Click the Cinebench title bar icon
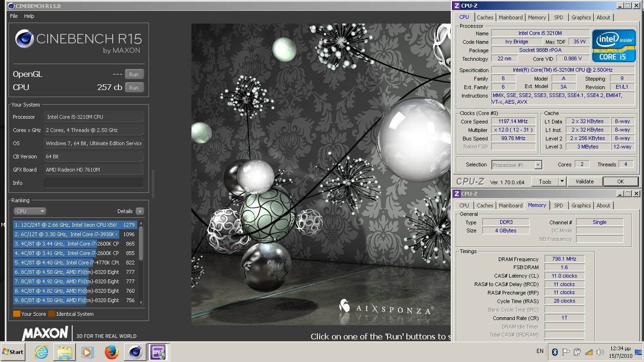Viewport: 644px width, 362px height. click(11, 6)
